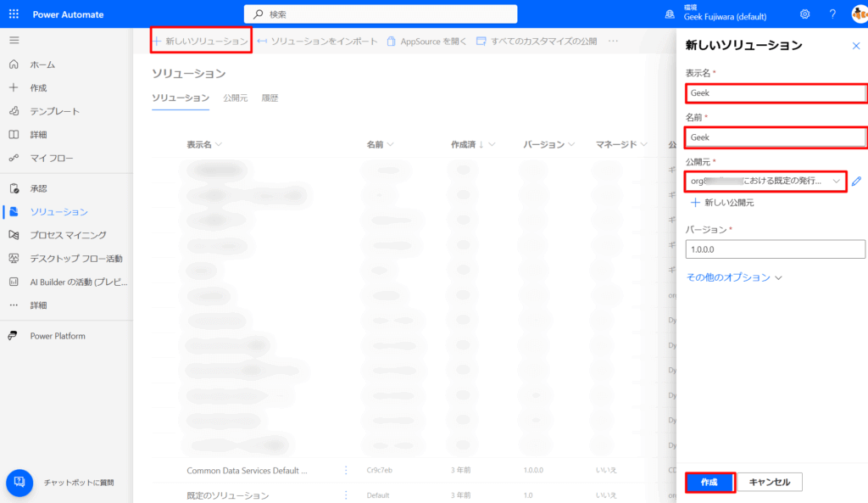
Task: Click 新しいソリューション toolbar button
Action: (201, 41)
